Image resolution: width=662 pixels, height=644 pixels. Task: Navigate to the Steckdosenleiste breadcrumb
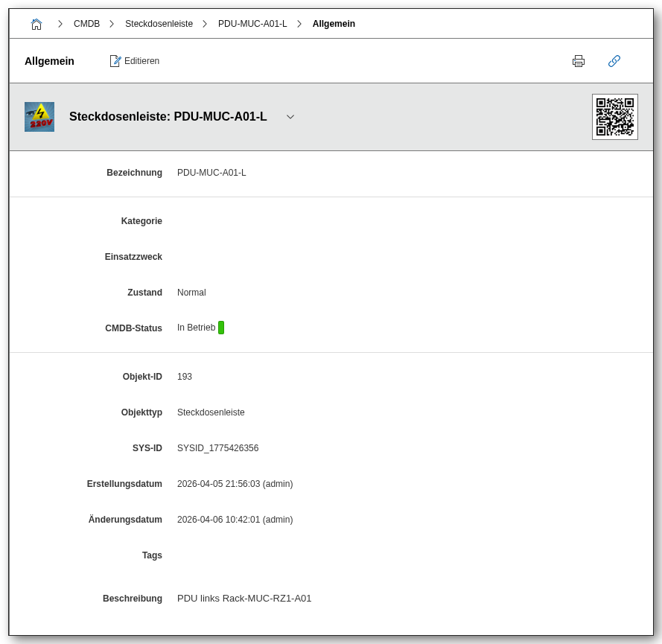159,24
